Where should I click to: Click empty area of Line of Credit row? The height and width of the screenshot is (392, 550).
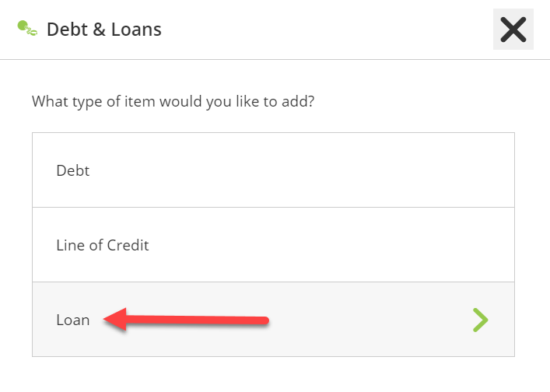[x=350, y=245]
